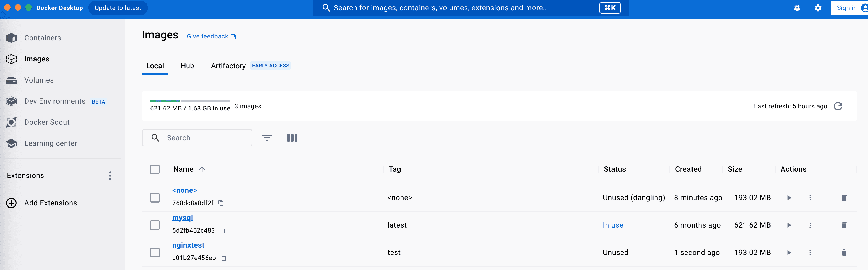Screen dimensions: 868x270
Task: Open more actions menu for mysql
Action: pyautogui.click(x=810, y=225)
